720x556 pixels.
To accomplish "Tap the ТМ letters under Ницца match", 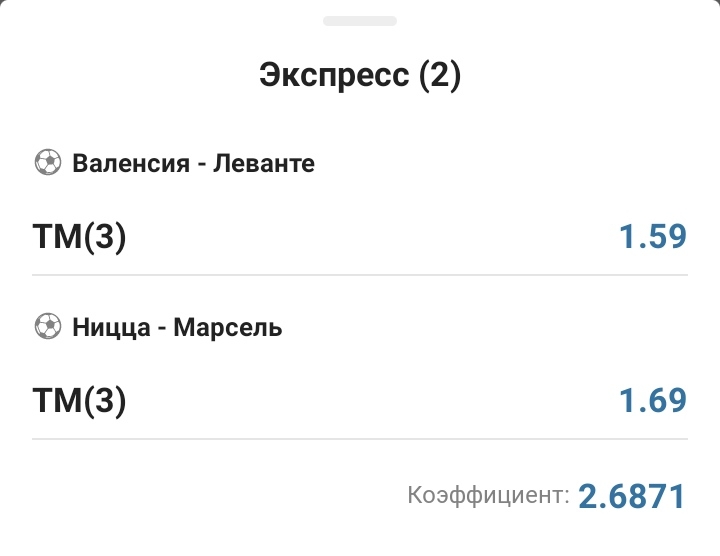I will tap(50, 401).
